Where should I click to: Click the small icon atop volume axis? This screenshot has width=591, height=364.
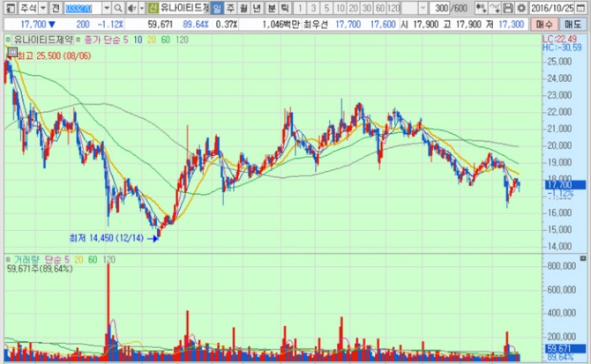583,258
